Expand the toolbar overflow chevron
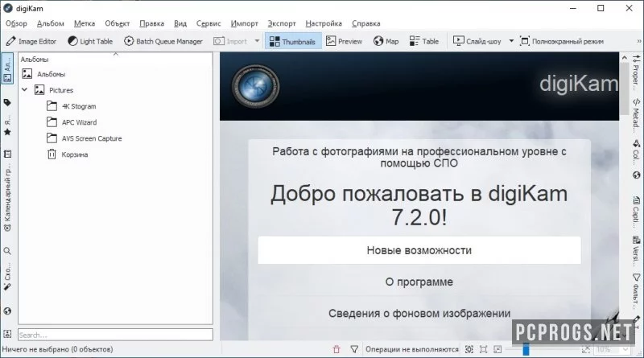Screen dimensions: 644x358 pos(639,41)
